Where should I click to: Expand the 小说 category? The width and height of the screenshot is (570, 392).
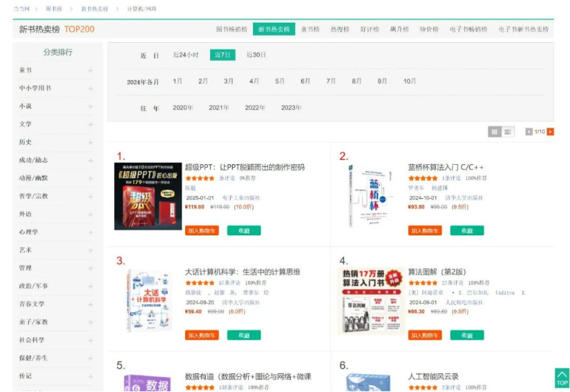pos(90,106)
